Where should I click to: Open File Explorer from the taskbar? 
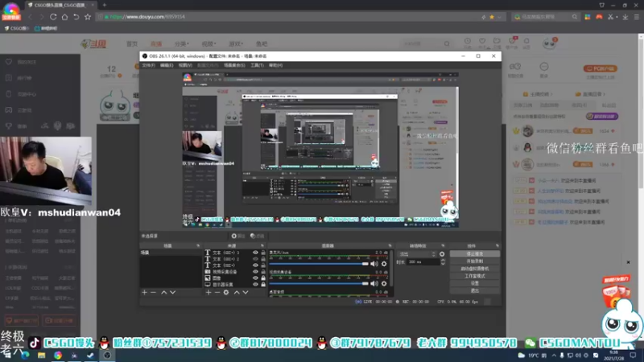click(x=42, y=356)
